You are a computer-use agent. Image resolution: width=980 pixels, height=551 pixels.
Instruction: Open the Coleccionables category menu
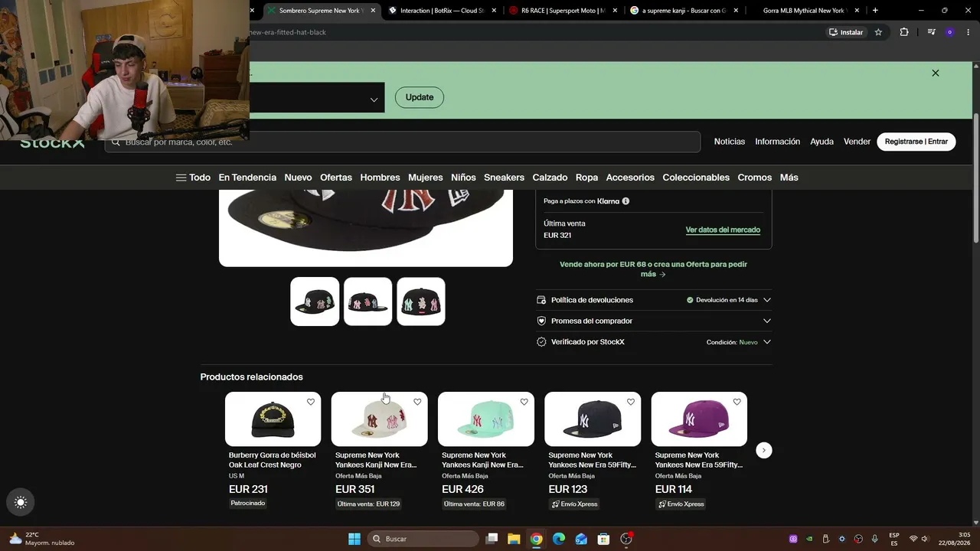(696, 178)
